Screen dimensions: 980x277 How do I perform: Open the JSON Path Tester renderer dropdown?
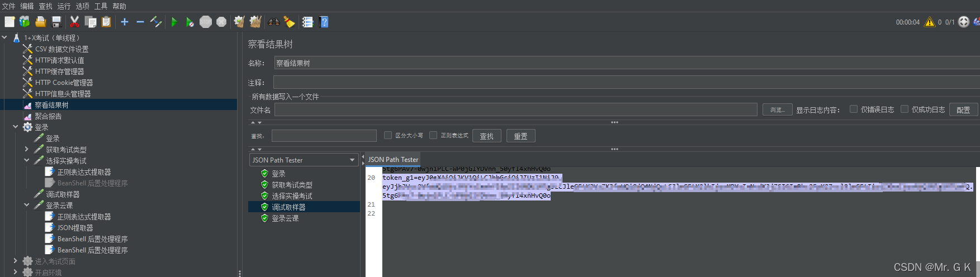[x=304, y=160]
